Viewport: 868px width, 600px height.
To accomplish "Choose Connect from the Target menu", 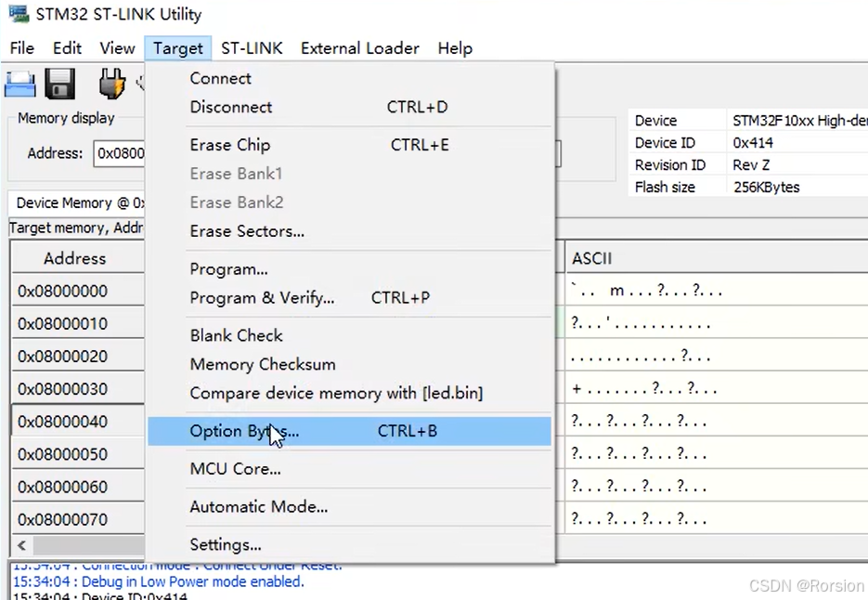I will [x=349, y=78].
